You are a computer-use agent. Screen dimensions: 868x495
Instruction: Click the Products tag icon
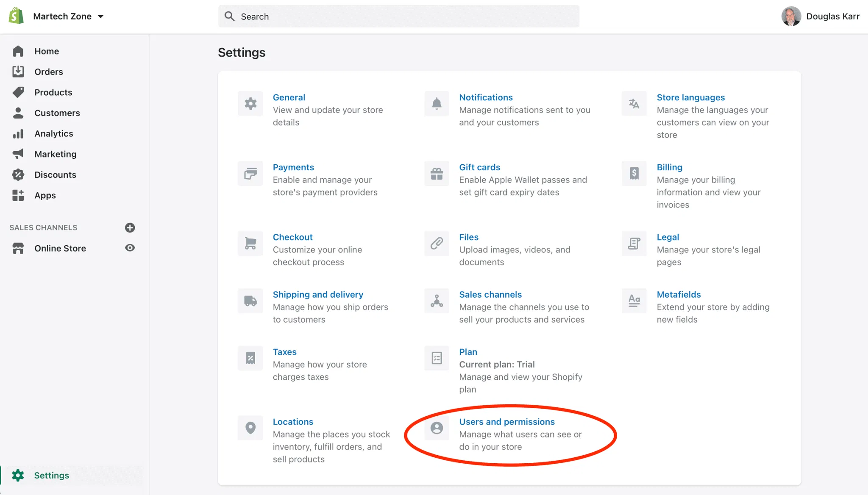[18, 92]
